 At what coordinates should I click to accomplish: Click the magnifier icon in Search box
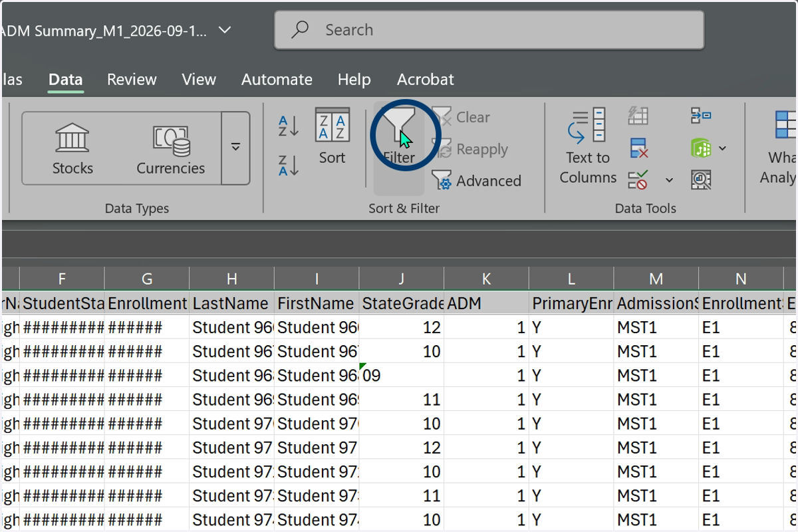300,30
